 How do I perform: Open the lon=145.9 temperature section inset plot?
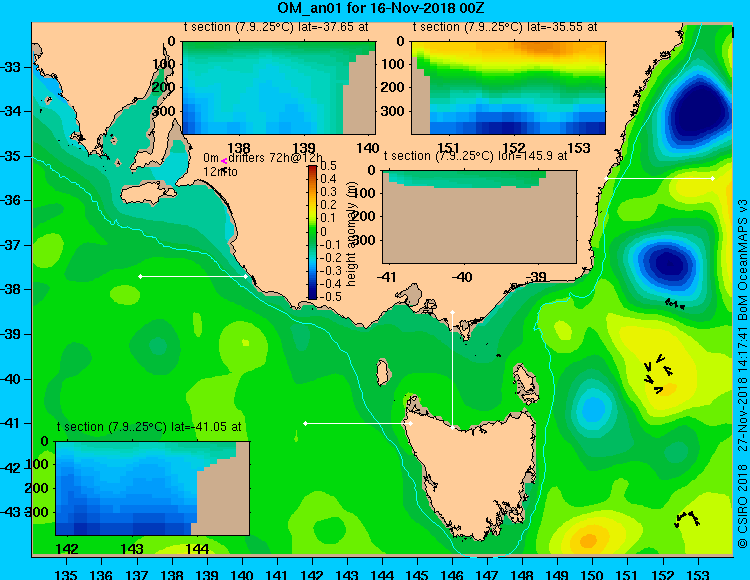pyautogui.click(x=479, y=217)
